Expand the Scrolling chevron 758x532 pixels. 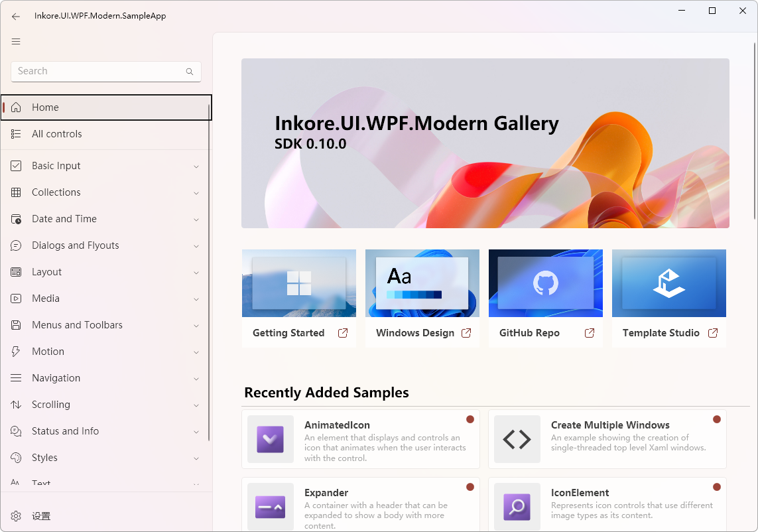pyautogui.click(x=196, y=406)
